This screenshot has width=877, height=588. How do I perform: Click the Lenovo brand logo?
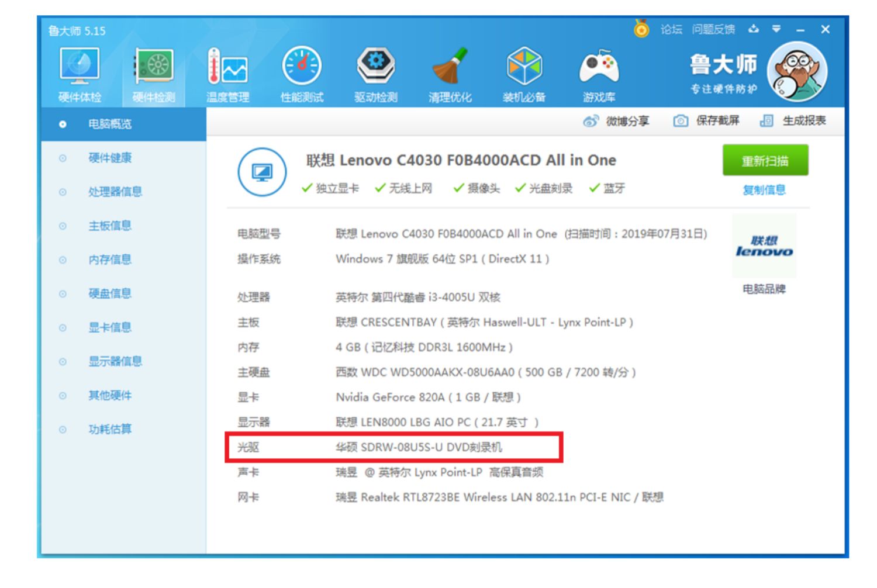click(764, 246)
